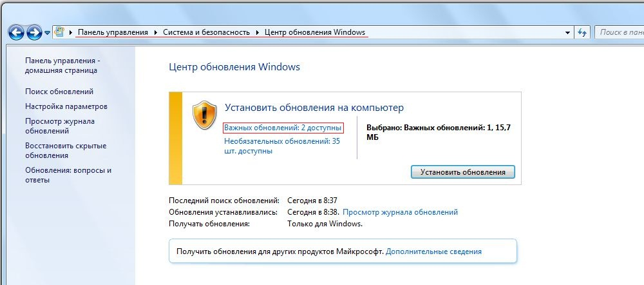The width and height of the screenshot is (644, 285).
Task: Open Обновления: вопросы и ответы link
Action: 68,175
